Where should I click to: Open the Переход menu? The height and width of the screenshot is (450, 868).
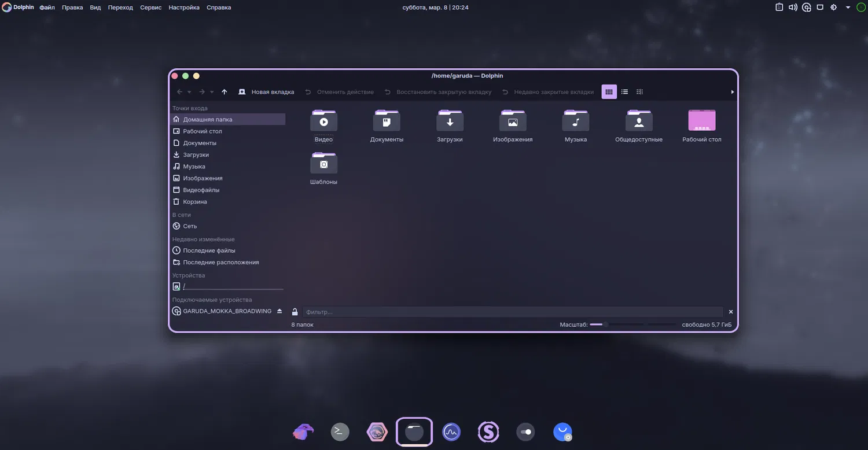pos(120,8)
